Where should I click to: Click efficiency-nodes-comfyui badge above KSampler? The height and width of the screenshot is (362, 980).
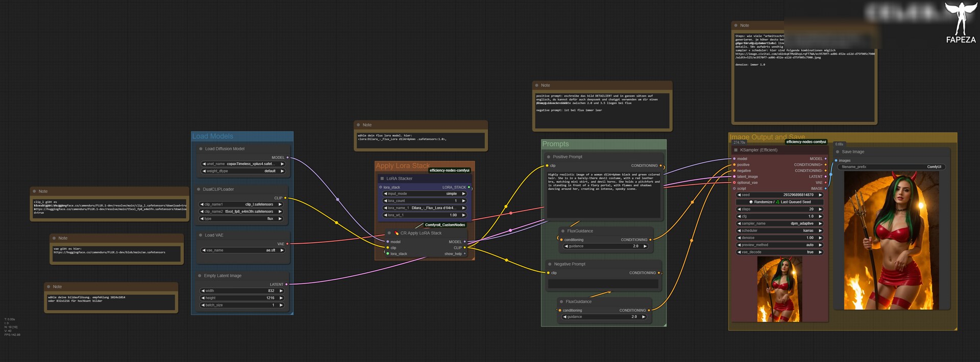806,142
